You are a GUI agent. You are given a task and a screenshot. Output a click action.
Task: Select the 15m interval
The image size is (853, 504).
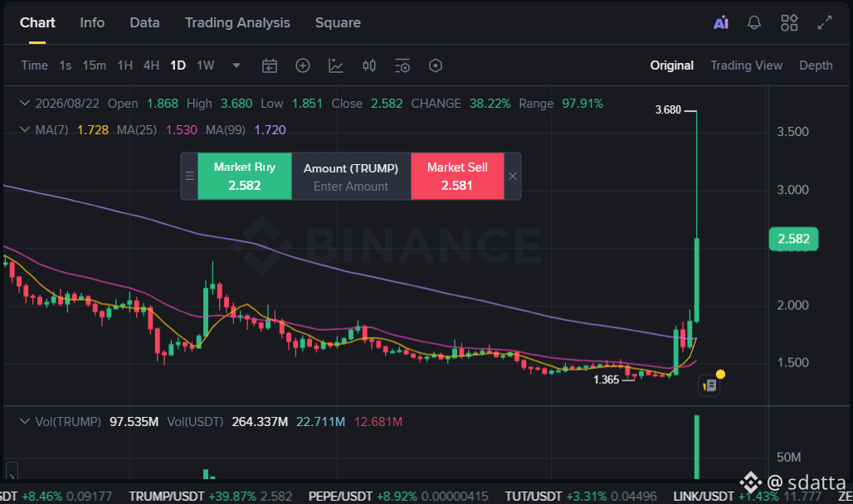tap(94, 65)
